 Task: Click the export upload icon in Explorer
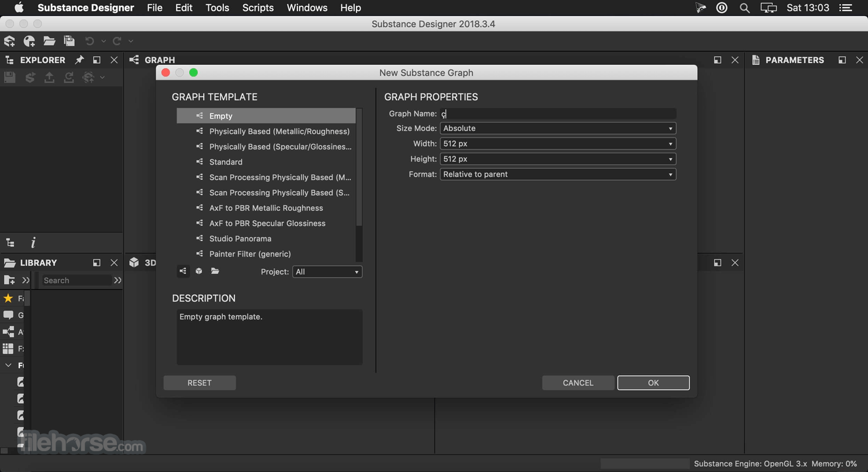[x=49, y=78]
